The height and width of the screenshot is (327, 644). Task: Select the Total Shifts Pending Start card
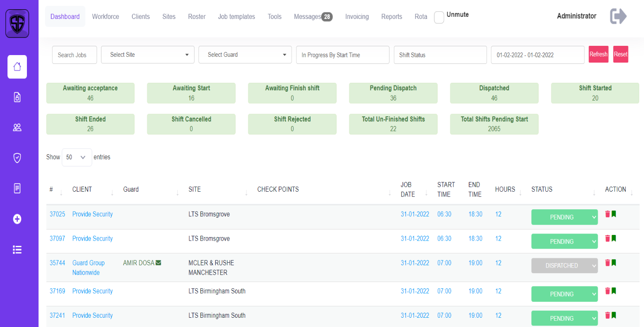(494, 124)
